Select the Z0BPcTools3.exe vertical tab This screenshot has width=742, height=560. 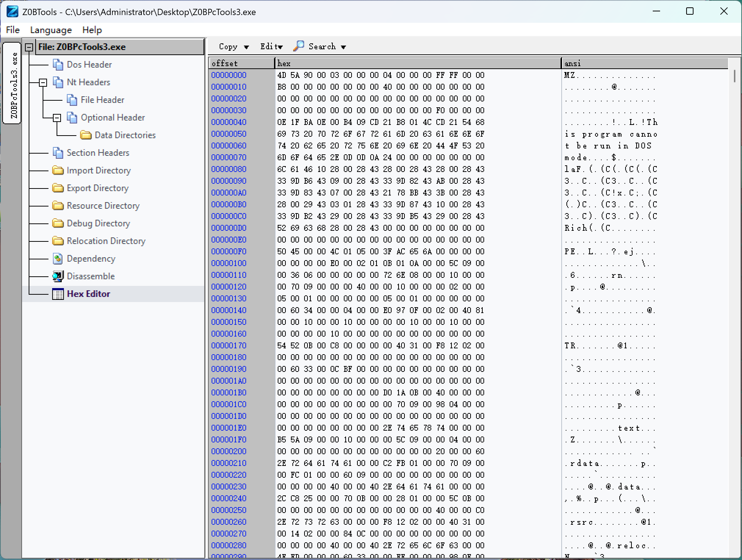click(12, 83)
